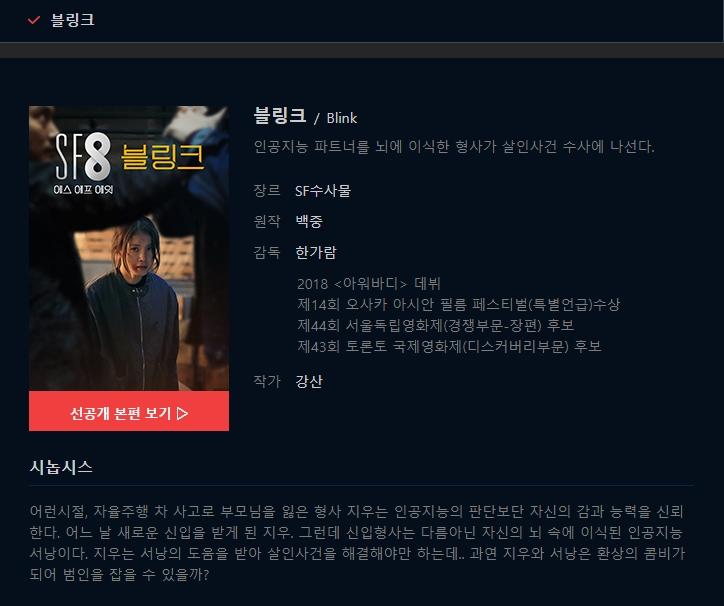
Task: Click the yellow 블링크 title on poster
Action: coord(162,156)
